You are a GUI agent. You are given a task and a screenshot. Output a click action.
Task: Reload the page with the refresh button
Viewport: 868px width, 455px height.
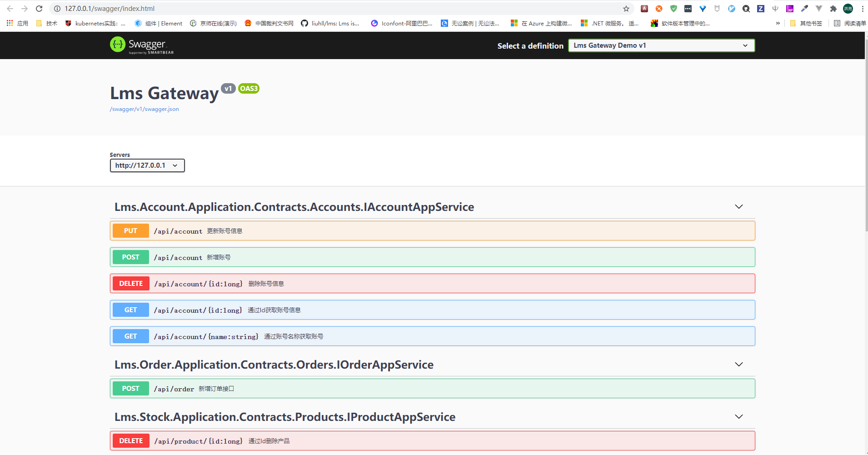click(x=39, y=9)
